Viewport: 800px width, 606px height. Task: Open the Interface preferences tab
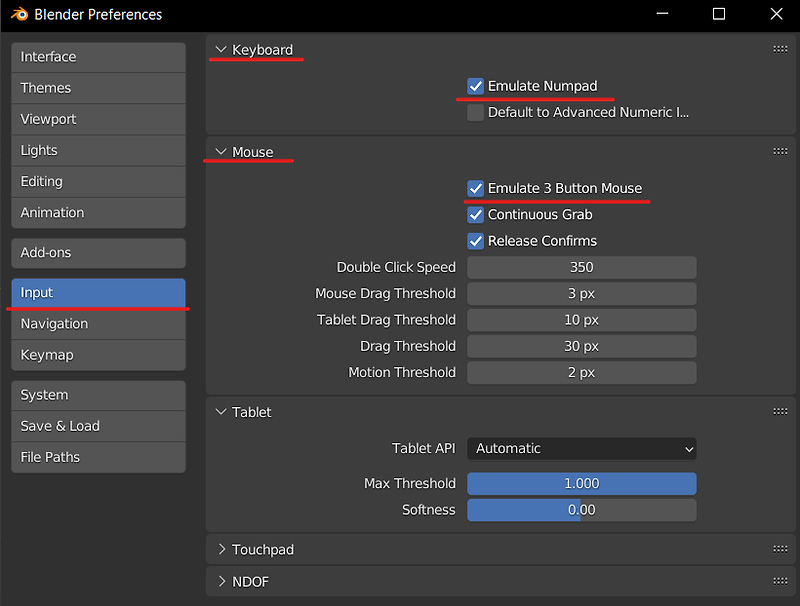tap(98, 57)
